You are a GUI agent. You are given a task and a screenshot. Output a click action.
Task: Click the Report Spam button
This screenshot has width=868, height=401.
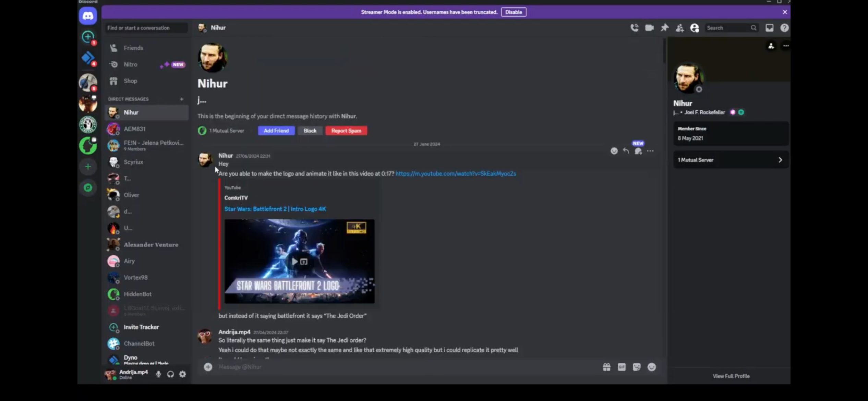click(346, 131)
